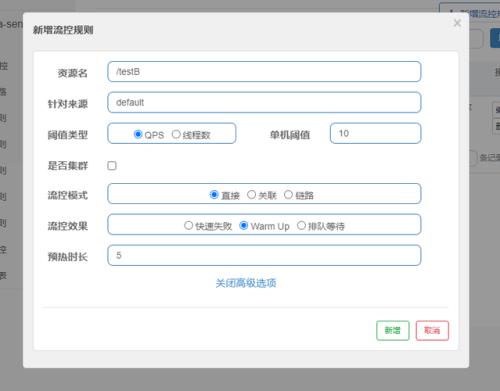Viewport: 500px width, 391px height.
Task: Click the 资源名 field containing /testB
Action: coord(264,72)
